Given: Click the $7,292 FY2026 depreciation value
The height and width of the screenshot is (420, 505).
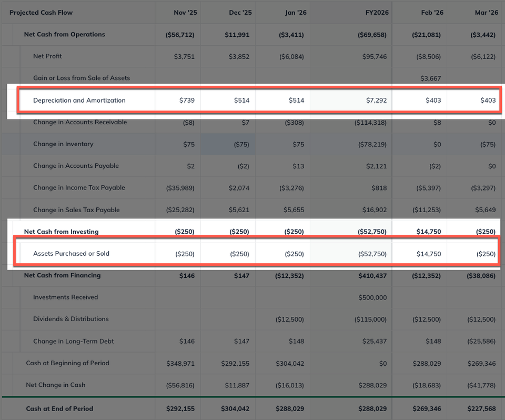Looking at the screenshot, I should (376, 100).
